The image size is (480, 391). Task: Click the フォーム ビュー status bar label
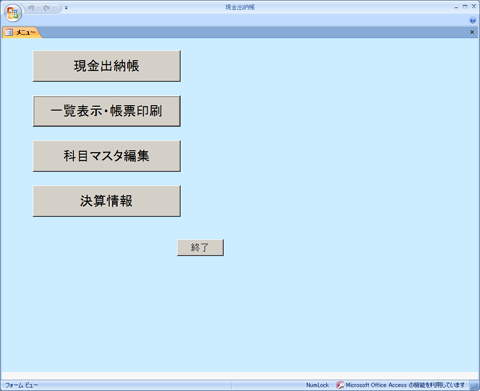click(22, 385)
